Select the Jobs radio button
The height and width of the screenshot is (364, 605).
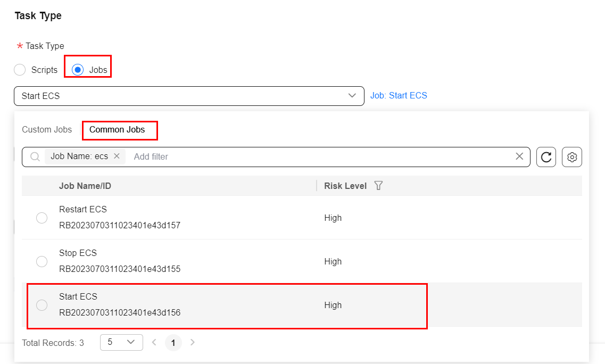[x=78, y=70]
